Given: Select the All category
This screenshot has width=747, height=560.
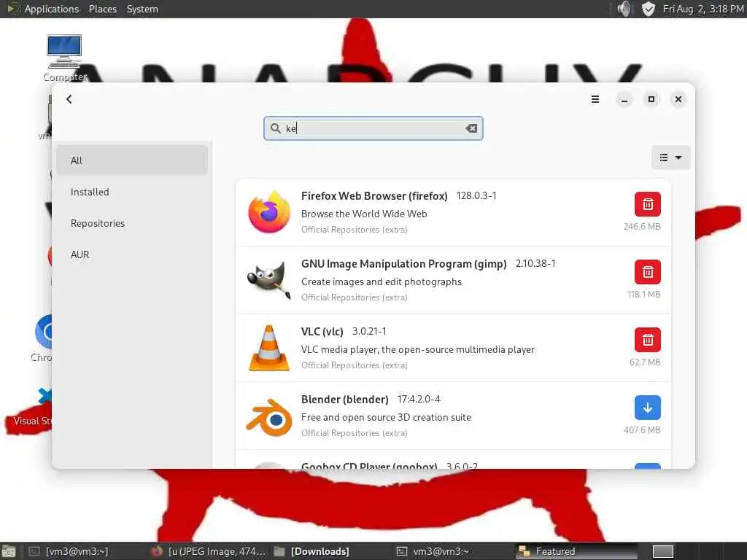Looking at the screenshot, I should tap(132, 160).
